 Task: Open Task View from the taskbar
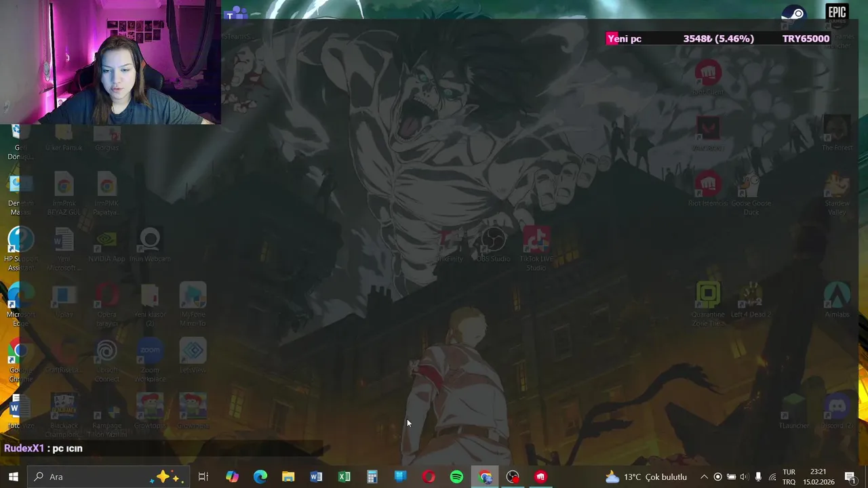click(x=203, y=476)
